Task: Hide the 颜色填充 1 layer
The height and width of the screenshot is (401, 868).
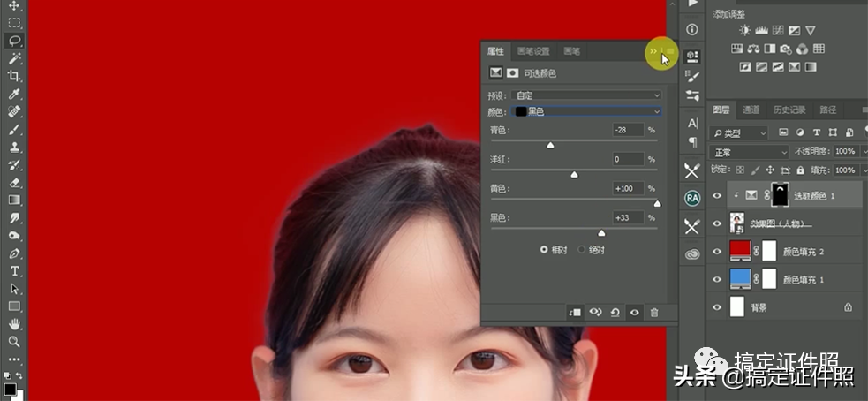Action: [717, 279]
